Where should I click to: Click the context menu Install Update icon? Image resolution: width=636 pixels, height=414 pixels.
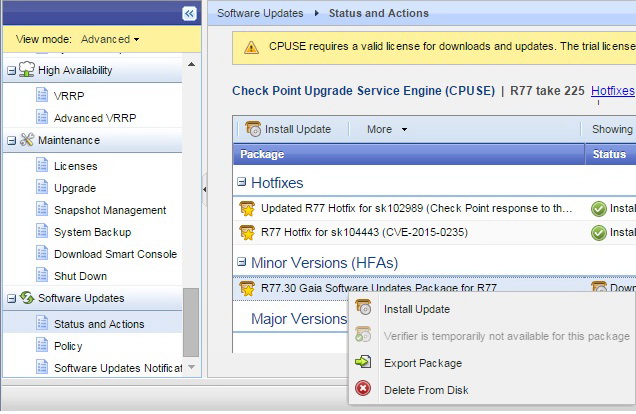coord(363,307)
